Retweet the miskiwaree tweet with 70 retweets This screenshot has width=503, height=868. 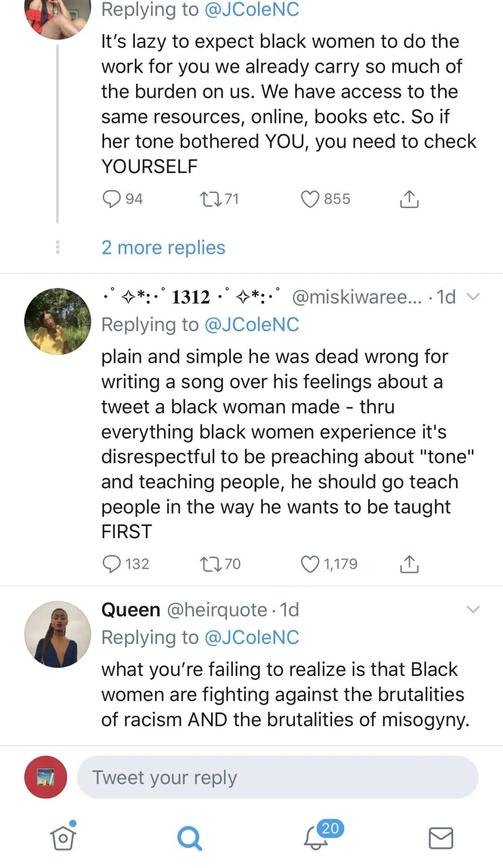[x=210, y=564]
